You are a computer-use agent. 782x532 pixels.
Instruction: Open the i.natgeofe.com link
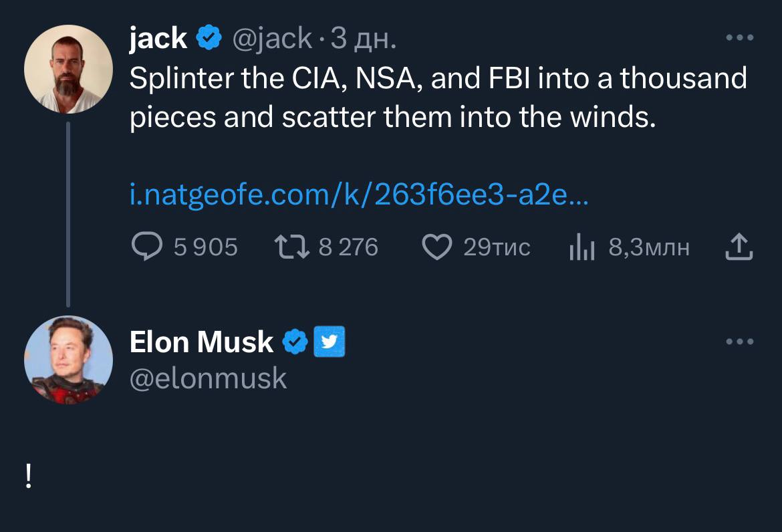coord(358,196)
